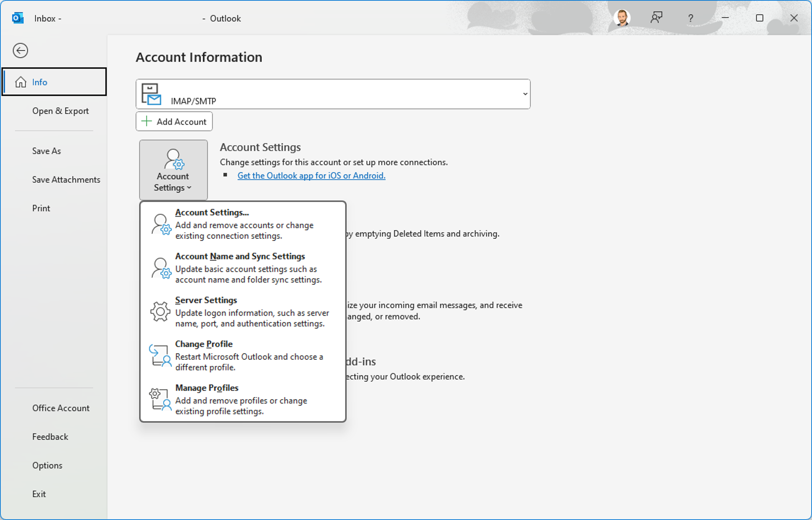Click person-gear icon on Account Settings button
The image size is (812, 520).
pos(174,159)
